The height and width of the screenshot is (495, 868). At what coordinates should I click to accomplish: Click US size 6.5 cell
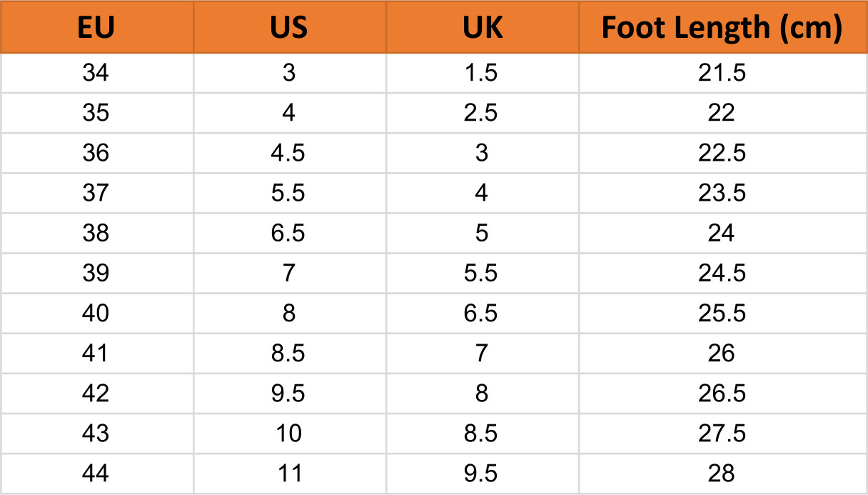[289, 233]
